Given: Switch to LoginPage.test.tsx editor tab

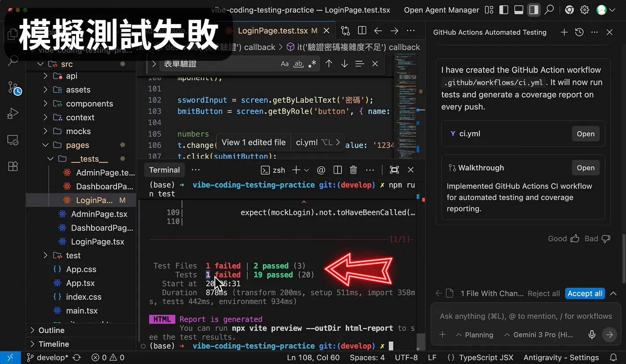Looking at the screenshot, I should click(x=277, y=31).
